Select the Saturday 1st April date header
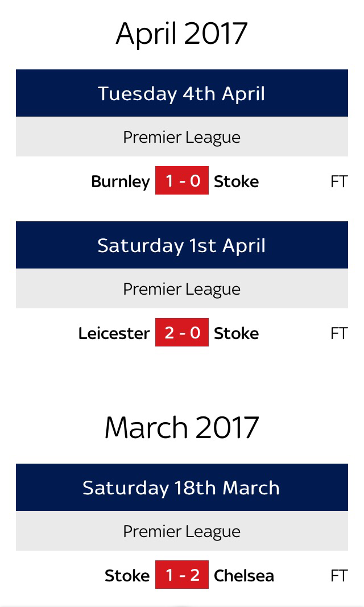Viewport: 364px width, 607px height. click(182, 245)
